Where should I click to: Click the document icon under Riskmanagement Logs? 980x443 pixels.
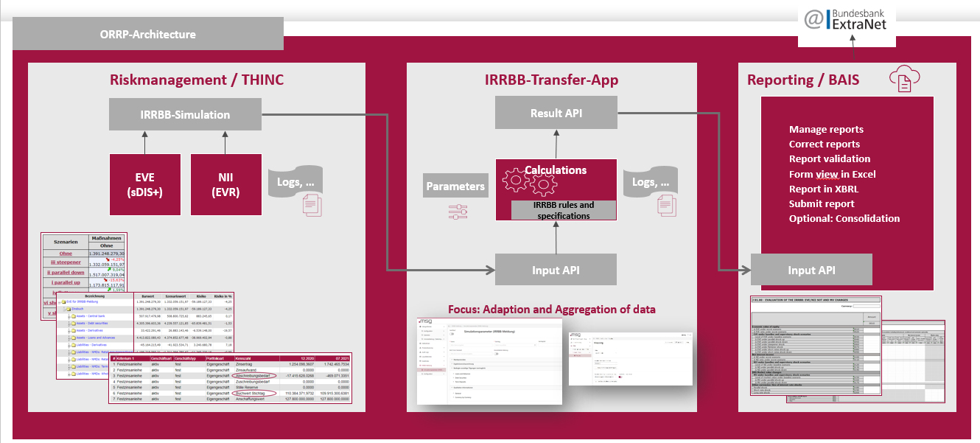click(x=313, y=205)
